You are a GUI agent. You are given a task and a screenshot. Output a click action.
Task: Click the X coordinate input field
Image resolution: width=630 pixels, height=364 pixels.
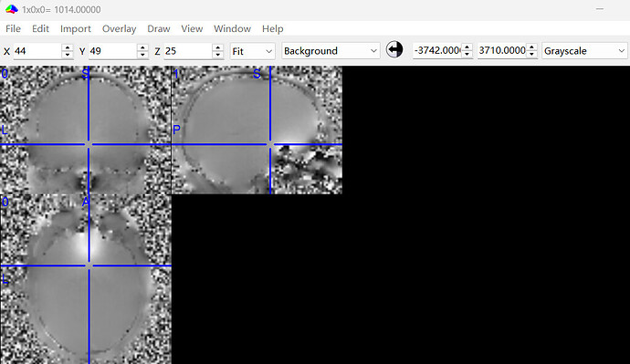tap(37, 51)
